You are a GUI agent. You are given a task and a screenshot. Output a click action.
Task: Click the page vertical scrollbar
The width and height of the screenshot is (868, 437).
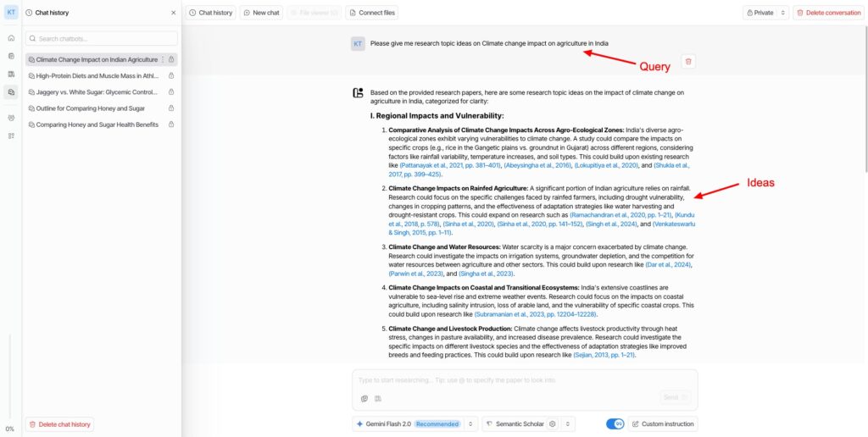(865, 100)
